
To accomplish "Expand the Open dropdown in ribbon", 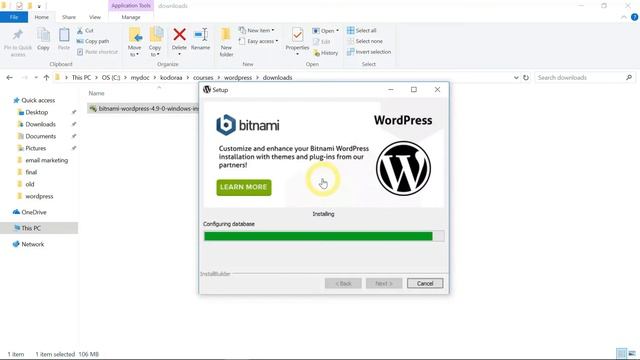I will 325,31.
